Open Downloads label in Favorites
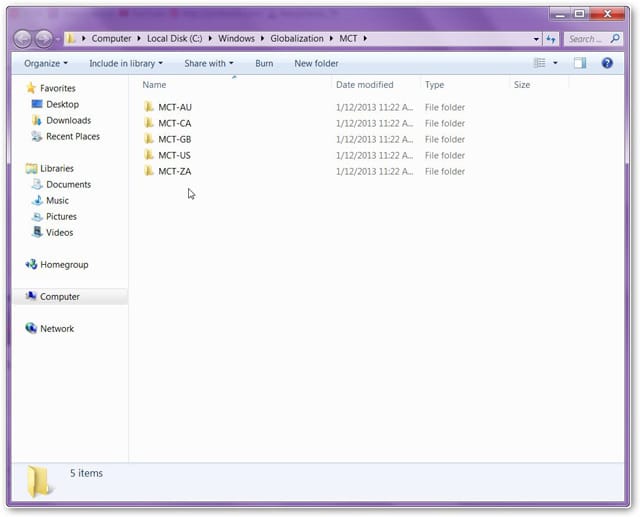Image resolution: width=640 pixels, height=517 pixels. point(69,120)
